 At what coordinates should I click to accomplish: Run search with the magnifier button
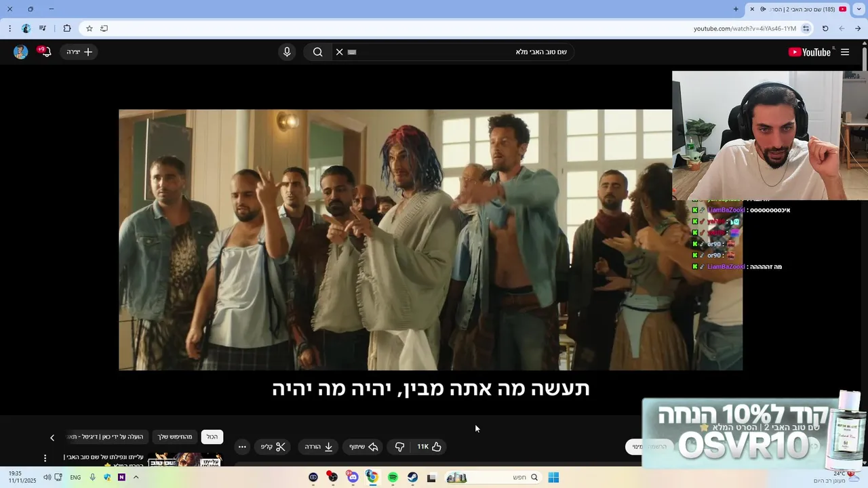pos(317,52)
